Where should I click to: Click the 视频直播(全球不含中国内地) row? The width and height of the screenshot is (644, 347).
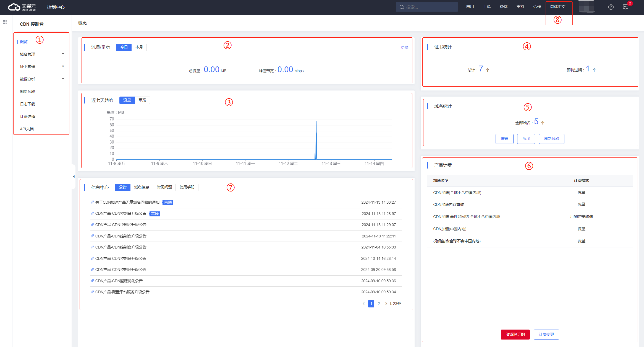(530, 241)
